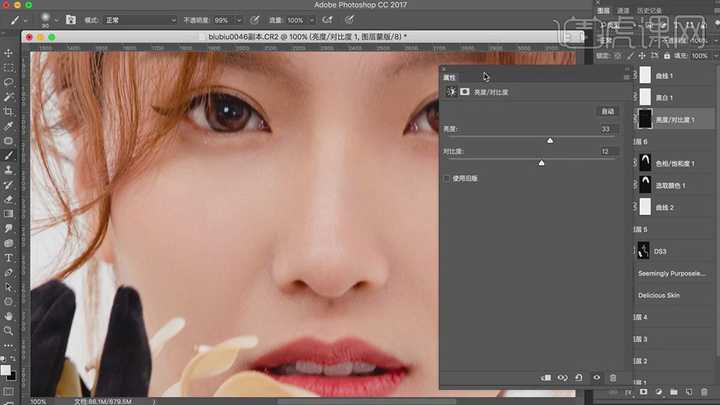This screenshot has width=720, height=405.
Task: Select the Path Selection tool
Action: (8, 287)
